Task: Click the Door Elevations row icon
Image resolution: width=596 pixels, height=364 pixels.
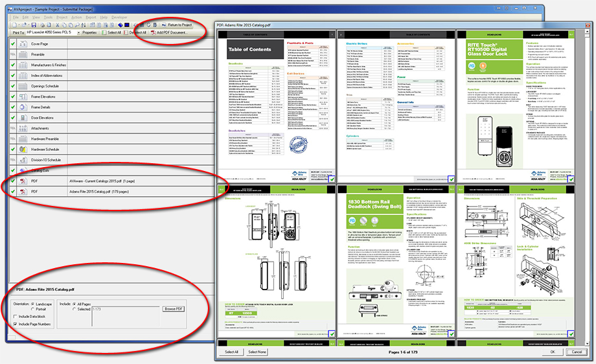Action: point(23,117)
